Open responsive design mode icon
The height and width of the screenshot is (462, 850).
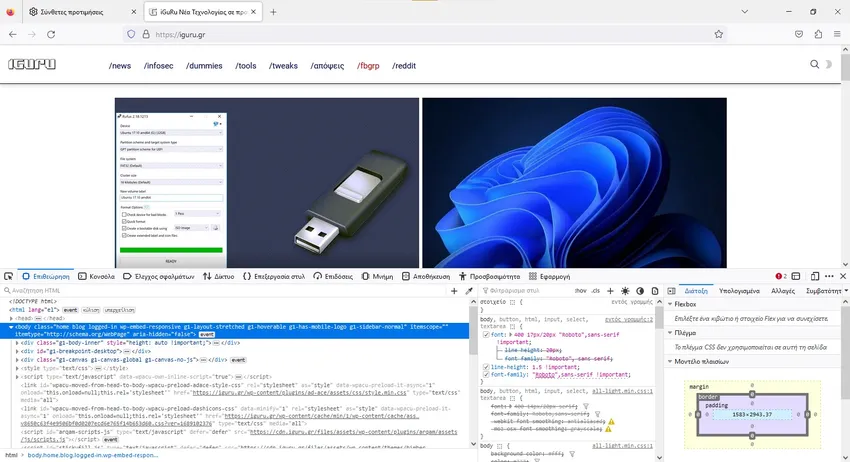pos(815,277)
